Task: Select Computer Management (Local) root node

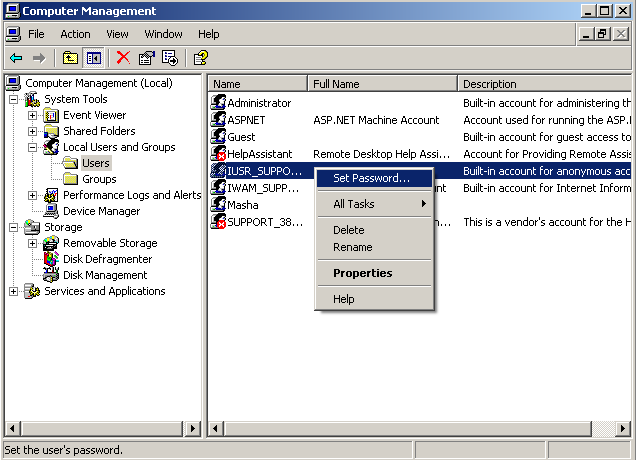Action: tap(99, 83)
